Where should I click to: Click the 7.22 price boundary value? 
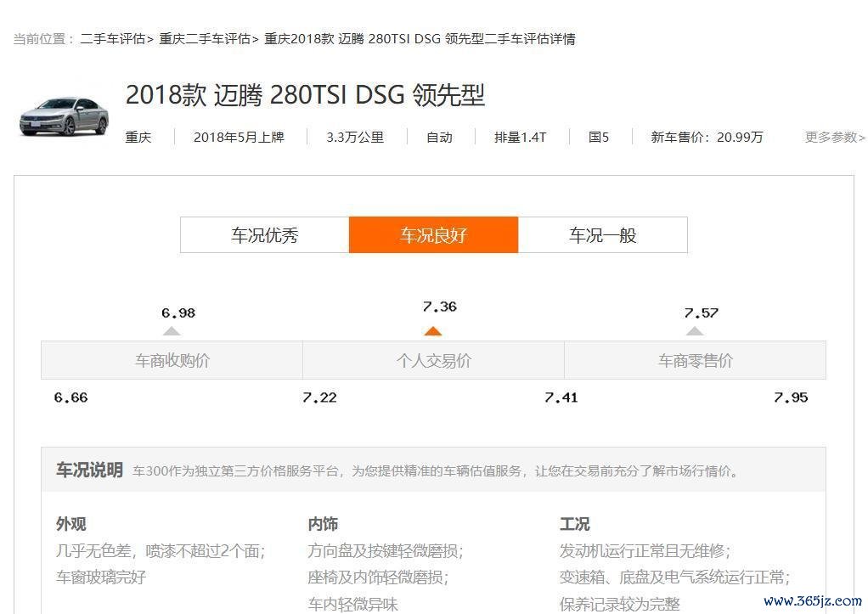click(319, 397)
